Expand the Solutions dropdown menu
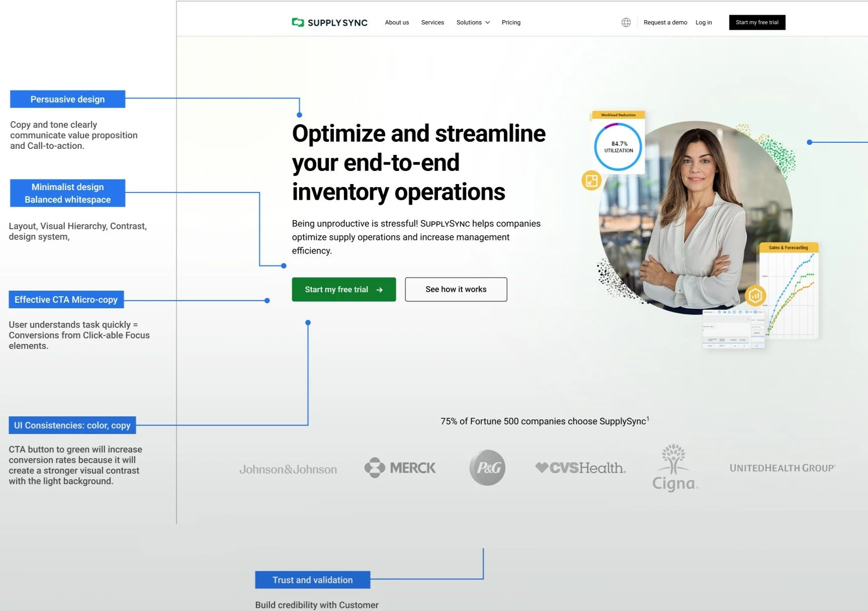868x611 pixels. (x=473, y=23)
